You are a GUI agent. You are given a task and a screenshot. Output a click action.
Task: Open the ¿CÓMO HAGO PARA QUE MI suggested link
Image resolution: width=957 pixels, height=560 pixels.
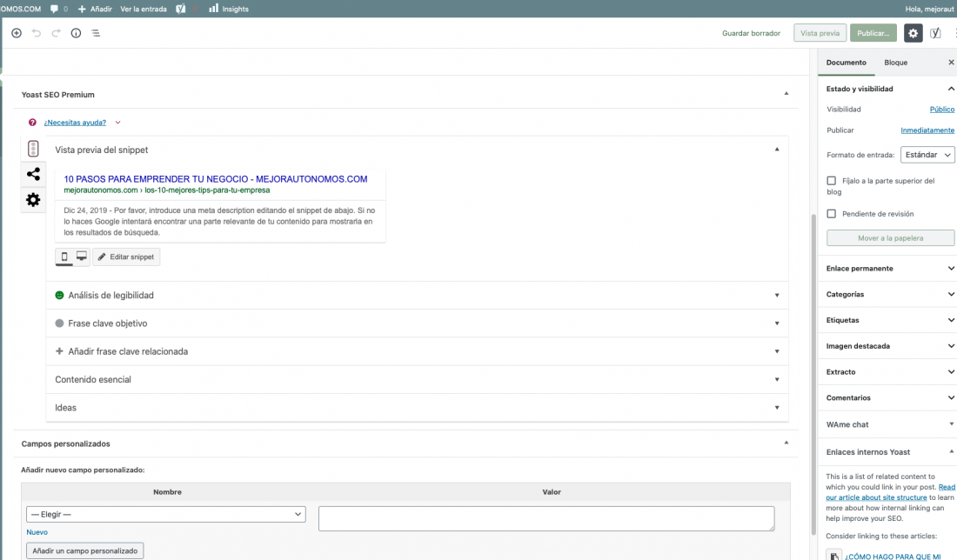click(x=894, y=557)
